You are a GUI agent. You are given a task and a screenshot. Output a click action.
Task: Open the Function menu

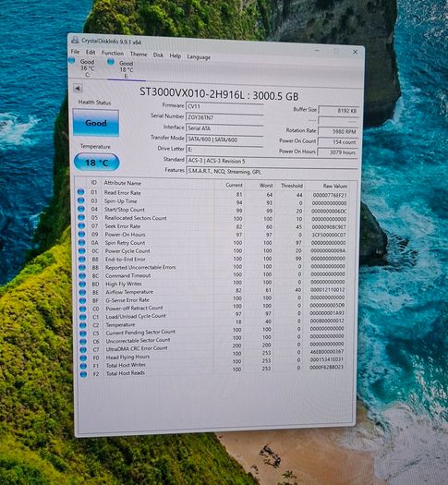pos(113,54)
